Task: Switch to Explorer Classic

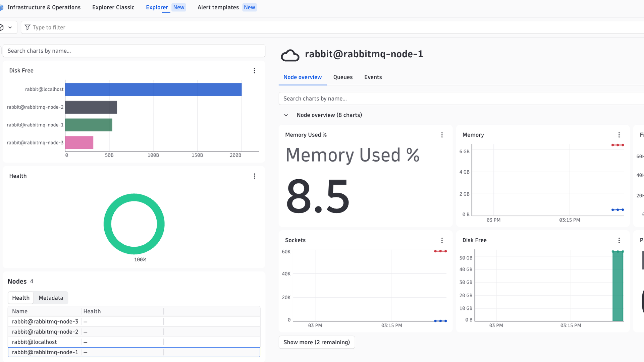Action: (x=113, y=7)
